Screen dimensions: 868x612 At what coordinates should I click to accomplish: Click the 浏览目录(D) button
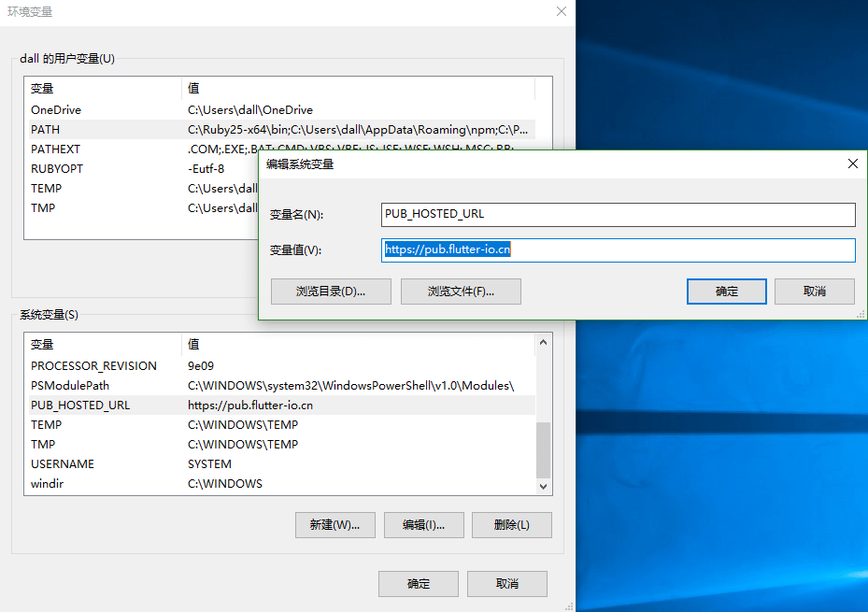(331, 291)
